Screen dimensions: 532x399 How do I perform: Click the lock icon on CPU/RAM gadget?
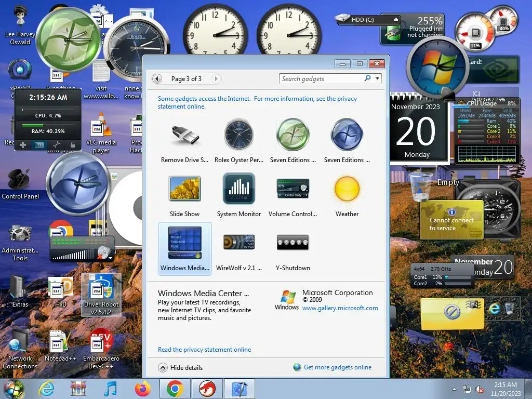click(72, 145)
